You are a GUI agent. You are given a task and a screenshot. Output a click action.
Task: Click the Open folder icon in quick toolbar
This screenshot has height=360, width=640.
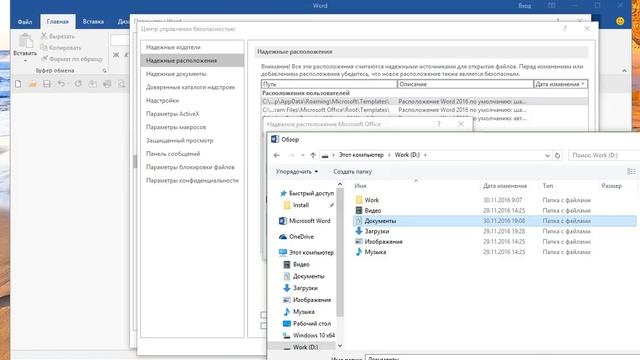pyautogui.click(x=33, y=84)
